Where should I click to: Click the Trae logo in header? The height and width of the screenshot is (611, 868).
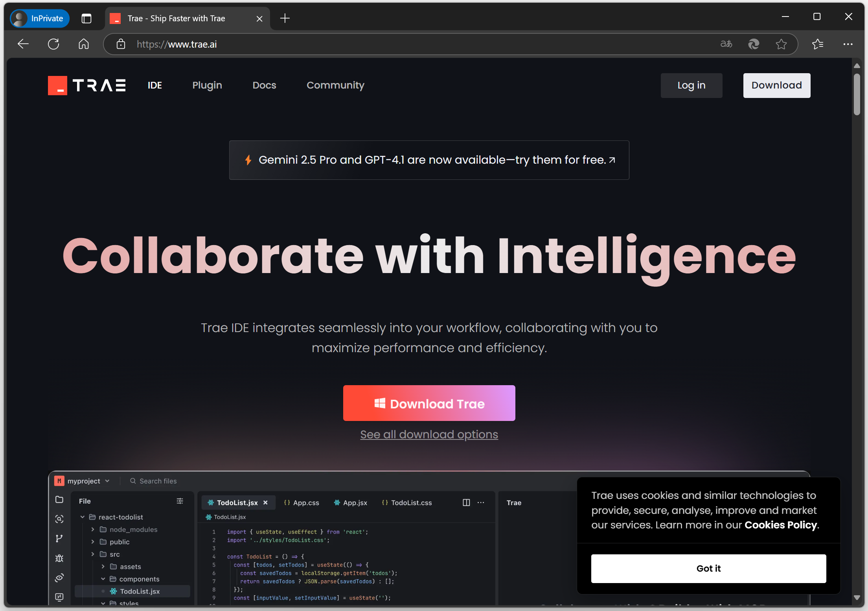(x=87, y=85)
